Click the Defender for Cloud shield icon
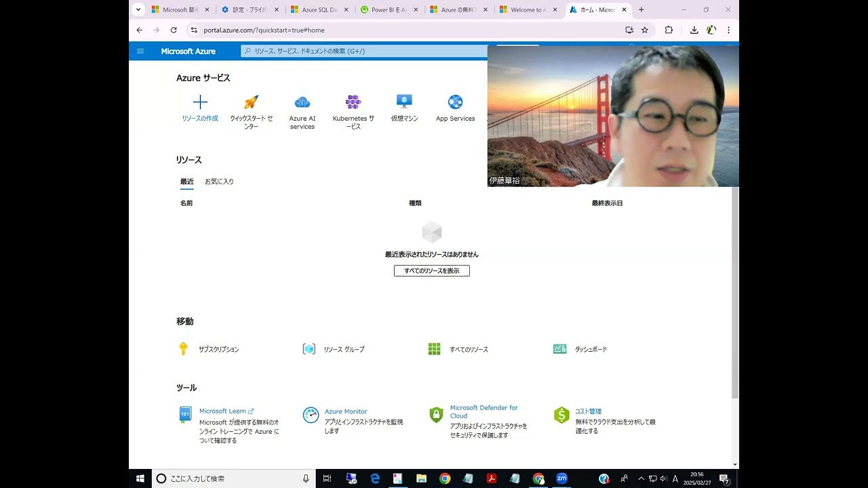 point(436,415)
